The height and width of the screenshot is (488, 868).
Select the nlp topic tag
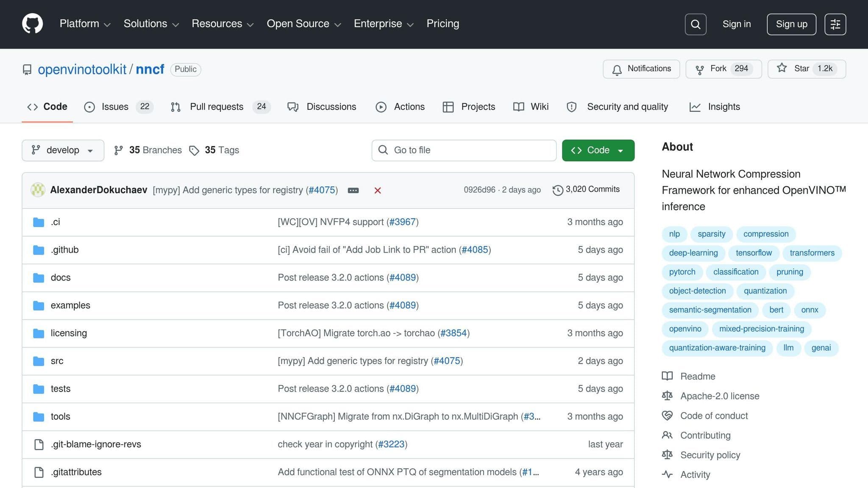(674, 234)
